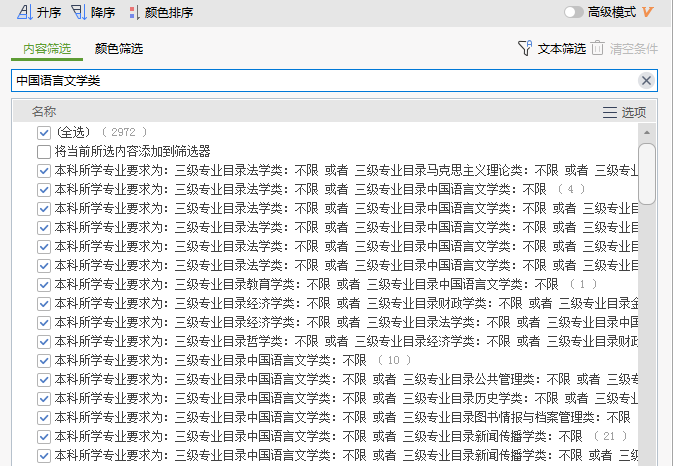
Task: Uncheck the (全选) select-all checkbox
Action: coord(44,133)
